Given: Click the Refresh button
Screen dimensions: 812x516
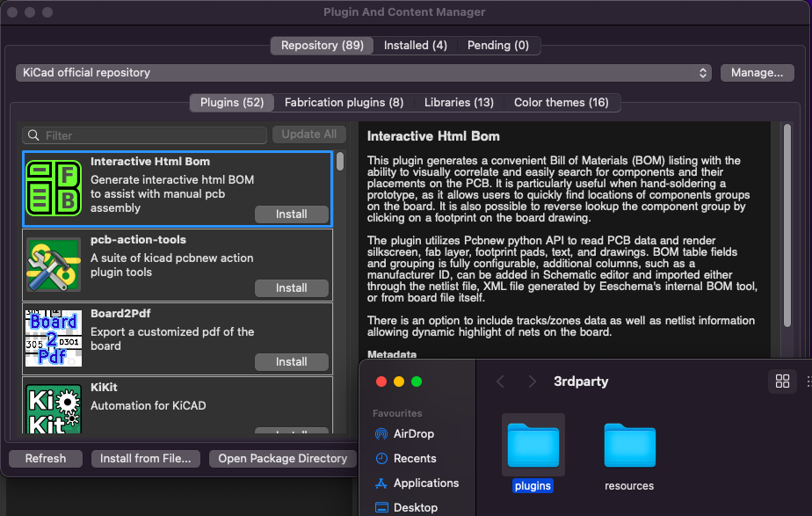Looking at the screenshot, I should 46,459.
